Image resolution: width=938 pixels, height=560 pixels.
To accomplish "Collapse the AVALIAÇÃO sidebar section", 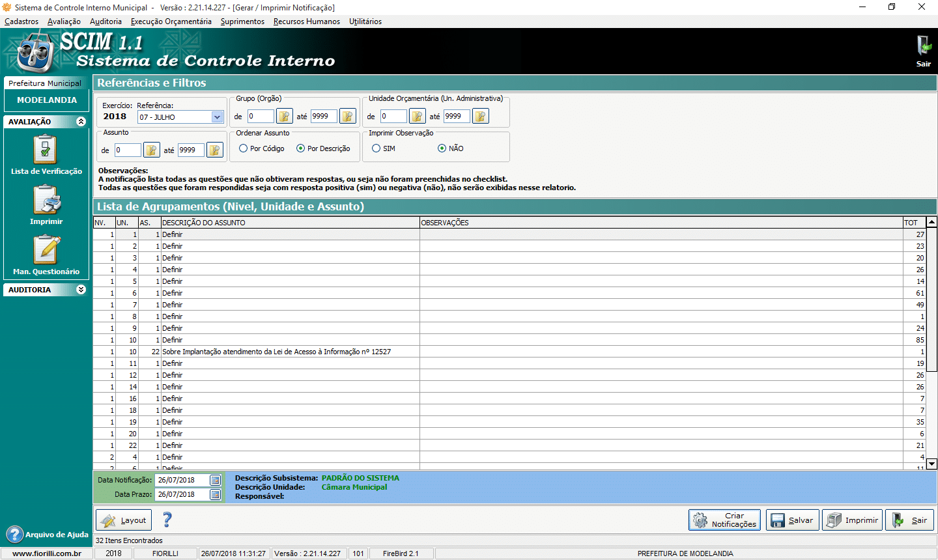I will pos(81,122).
